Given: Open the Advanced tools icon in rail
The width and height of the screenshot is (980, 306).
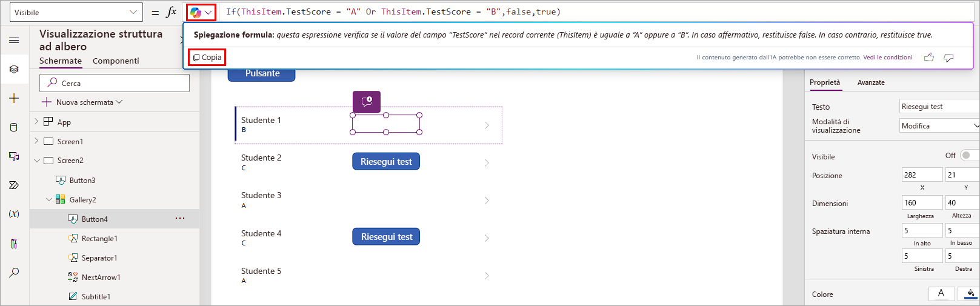Looking at the screenshot, I should click(14, 244).
